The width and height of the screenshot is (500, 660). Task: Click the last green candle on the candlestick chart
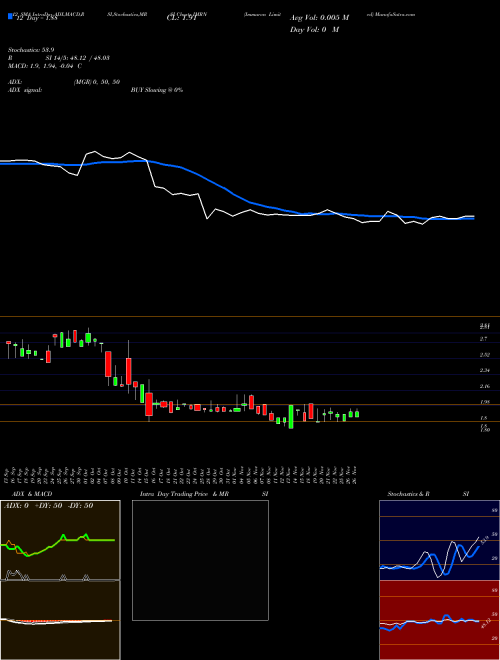point(357,413)
